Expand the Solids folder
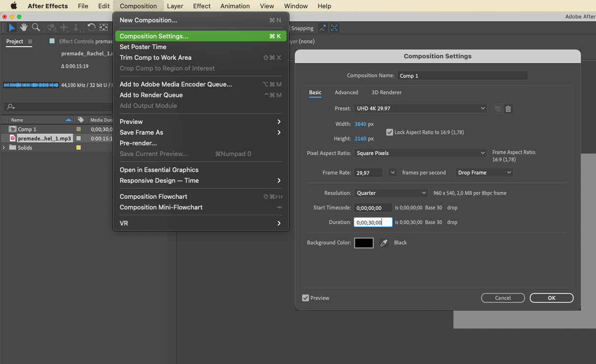596x364 pixels. tap(4, 148)
